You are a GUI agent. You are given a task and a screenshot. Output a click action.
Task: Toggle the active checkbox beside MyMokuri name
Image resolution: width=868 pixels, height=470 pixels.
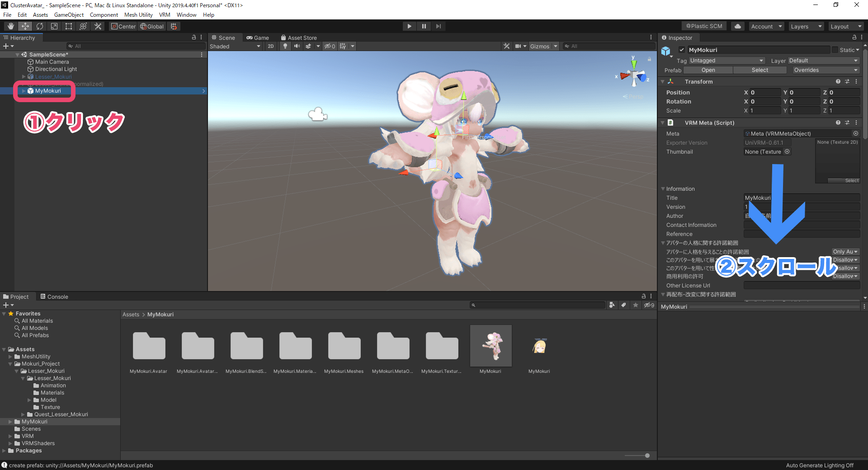point(682,50)
